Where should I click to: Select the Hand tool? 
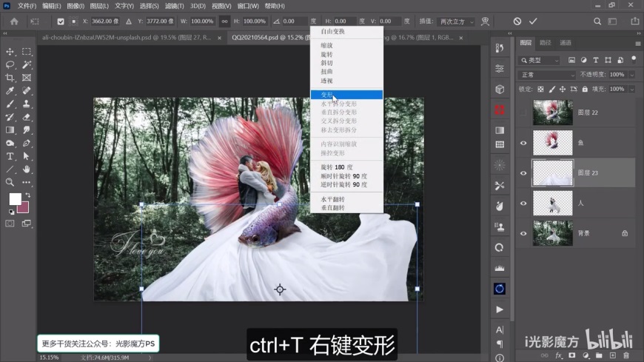pos(27,170)
